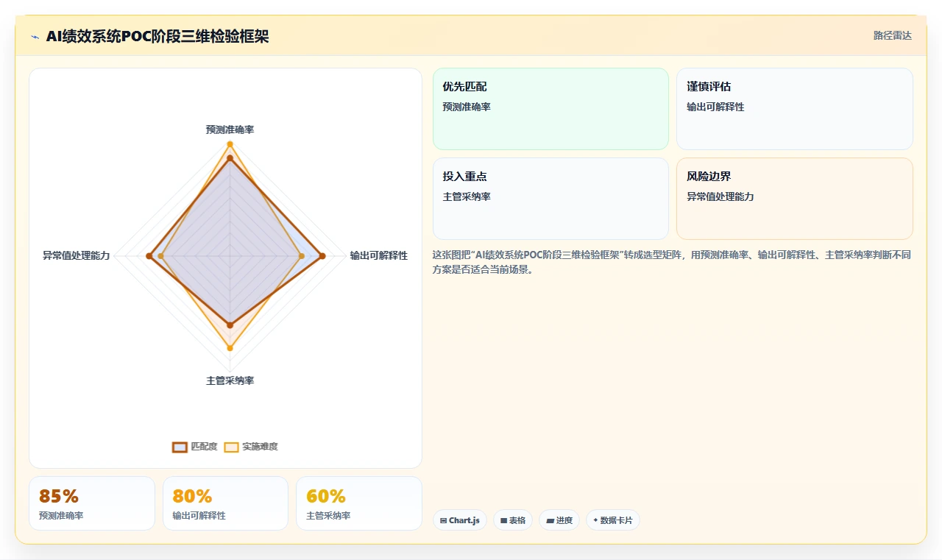Click the 匹配度 legend color box
Screen dimensions: 942x560
pyautogui.click(x=180, y=447)
